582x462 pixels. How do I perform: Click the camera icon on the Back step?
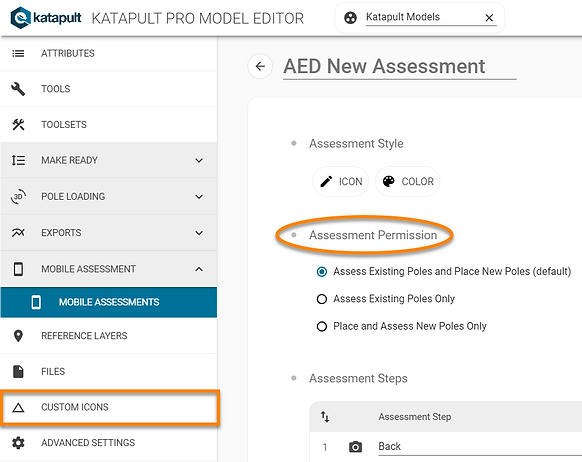tap(355, 447)
